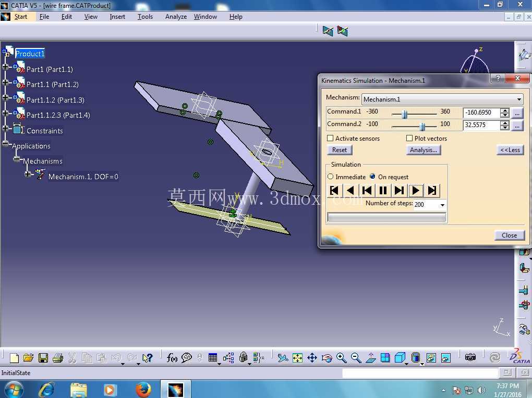The height and width of the screenshot is (398, 532).
Task: Select the Pan arrows tool
Action: (312, 358)
